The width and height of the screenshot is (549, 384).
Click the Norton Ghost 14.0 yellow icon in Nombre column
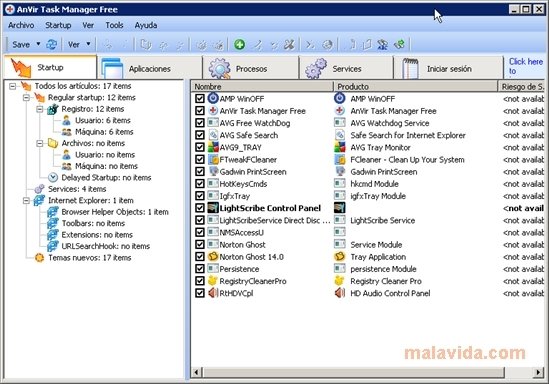tap(213, 257)
